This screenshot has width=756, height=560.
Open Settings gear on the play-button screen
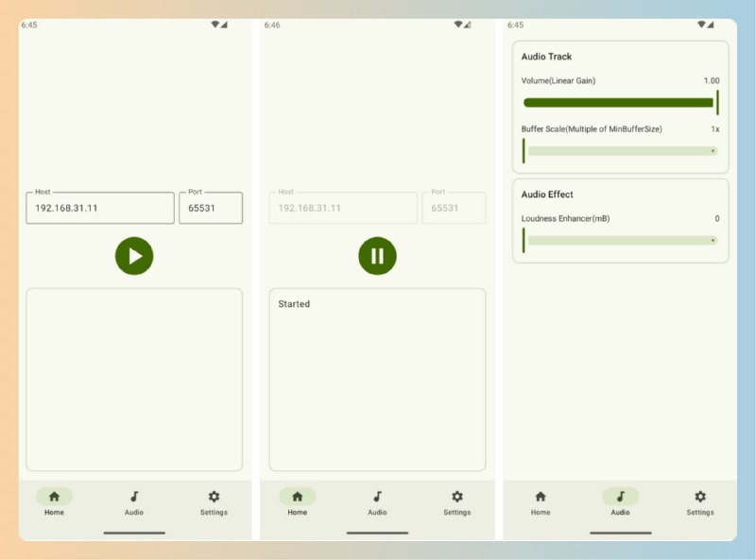coord(214,497)
